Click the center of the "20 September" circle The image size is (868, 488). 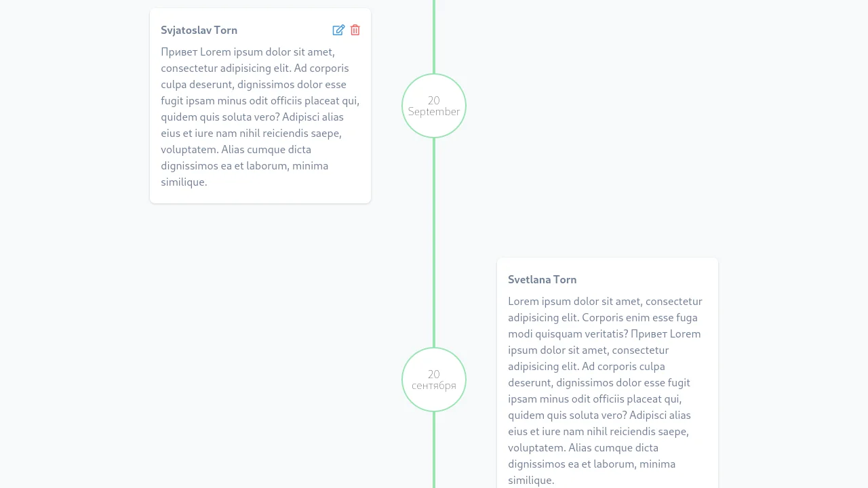coord(433,106)
